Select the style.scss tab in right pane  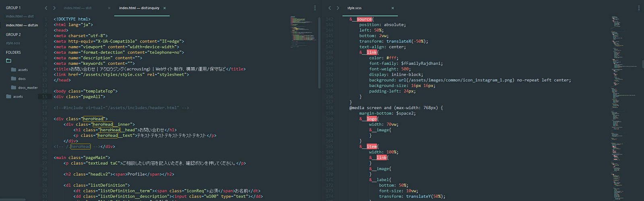click(x=355, y=8)
